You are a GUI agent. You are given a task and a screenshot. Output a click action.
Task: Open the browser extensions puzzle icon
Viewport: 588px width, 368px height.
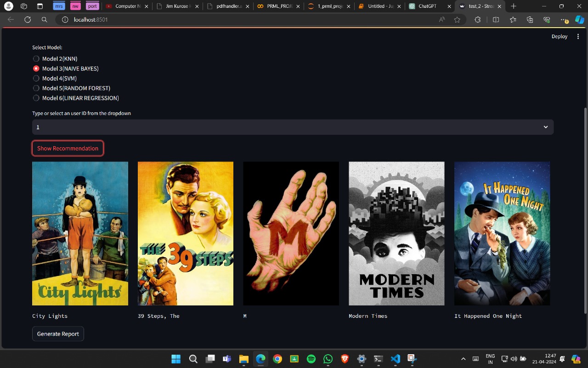click(478, 20)
